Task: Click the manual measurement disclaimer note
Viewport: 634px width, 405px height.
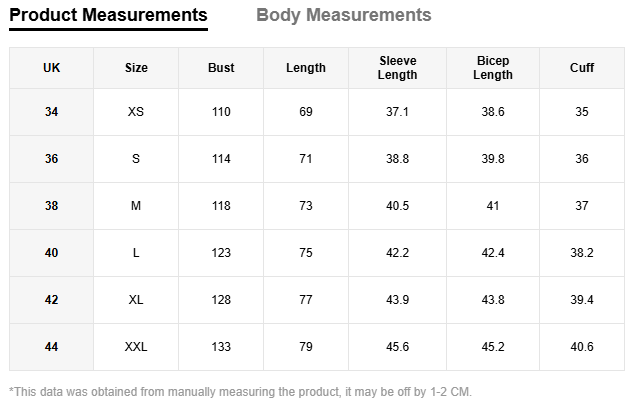Action: click(240, 391)
